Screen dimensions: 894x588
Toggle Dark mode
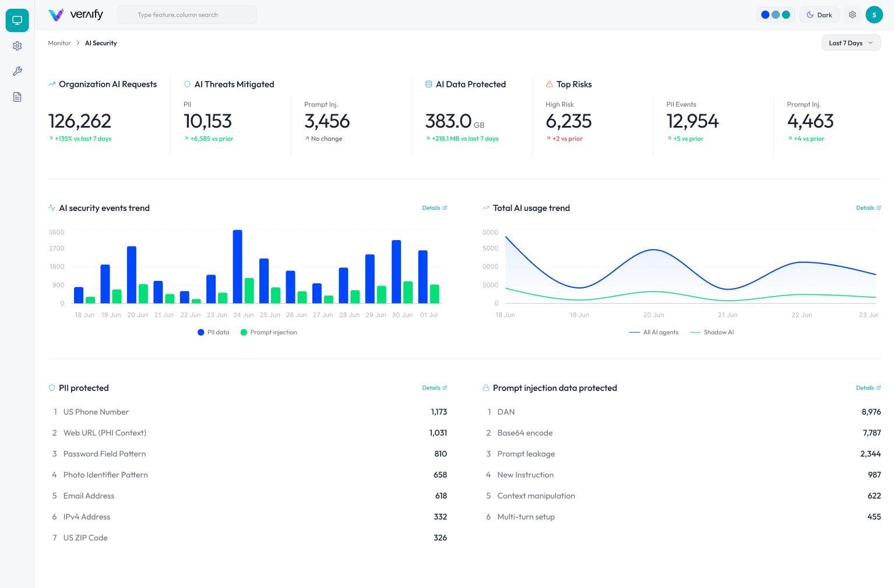pyautogui.click(x=819, y=15)
